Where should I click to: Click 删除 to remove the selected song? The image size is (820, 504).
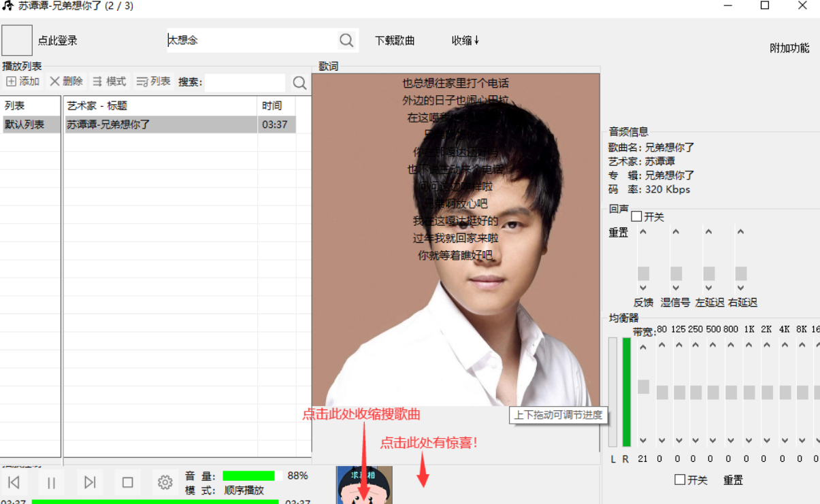(67, 82)
